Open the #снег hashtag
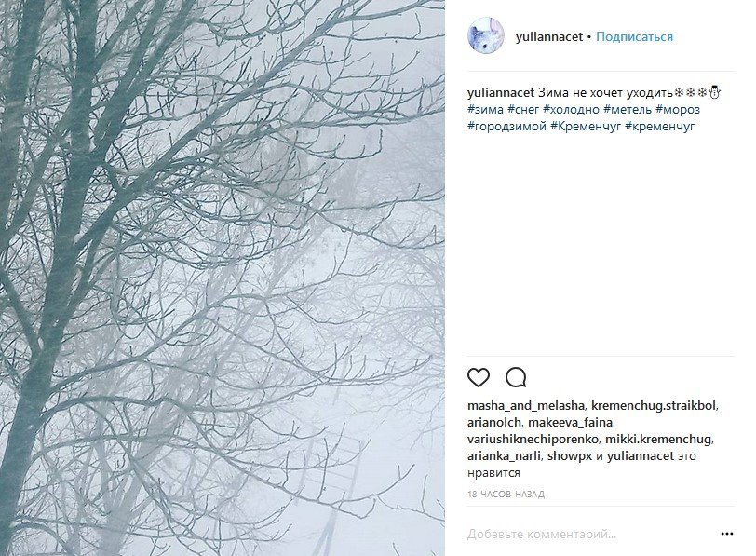756x556 pixels. (523, 110)
